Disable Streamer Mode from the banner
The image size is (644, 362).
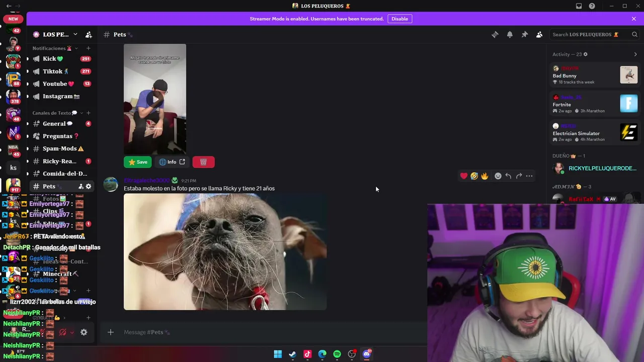tap(400, 19)
